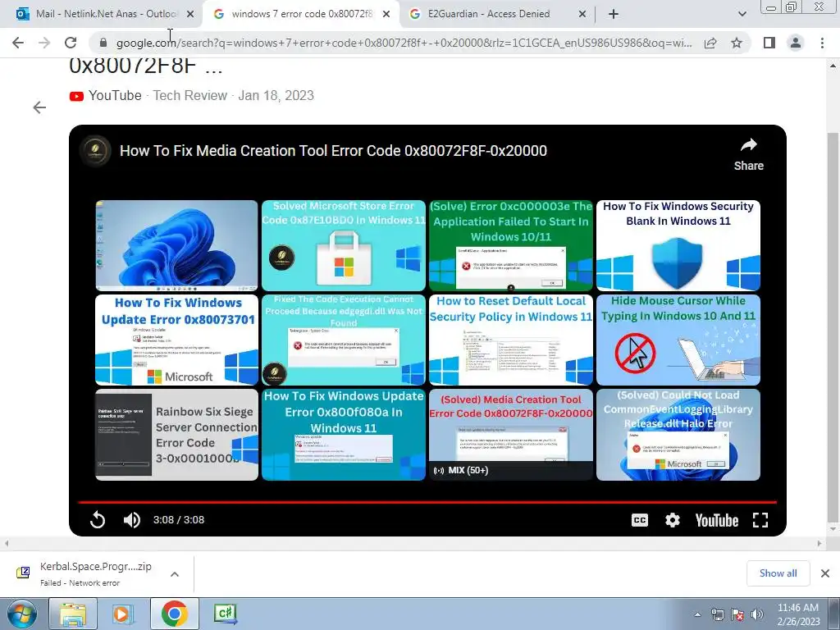Open the video title link
Viewport: 840px width, 630px height.
pos(333,151)
